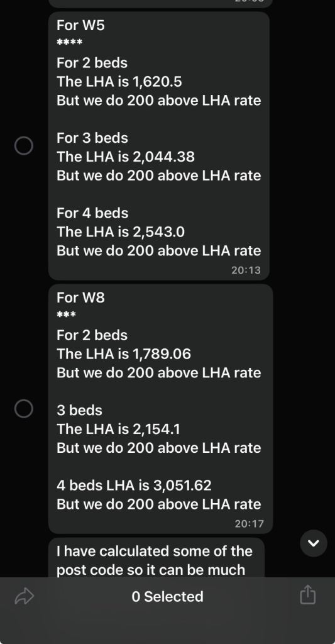This screenshot has height=644, width=335.
Task: Tap the For W8 heading text
Action: (80, 297)
